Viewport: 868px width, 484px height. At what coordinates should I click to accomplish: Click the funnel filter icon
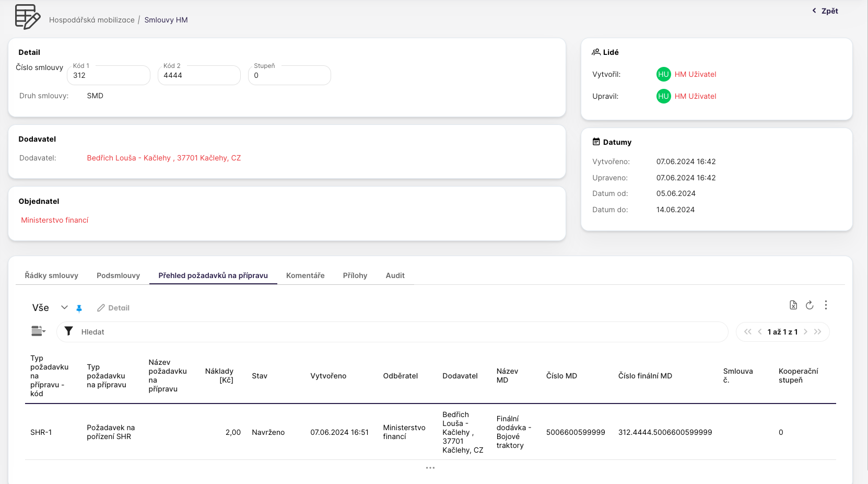68,331
